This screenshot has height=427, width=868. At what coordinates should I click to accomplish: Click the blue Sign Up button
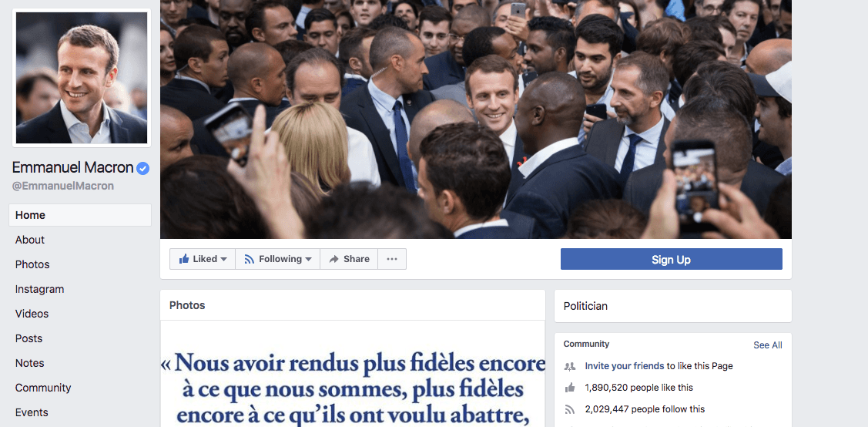point(671,259)
